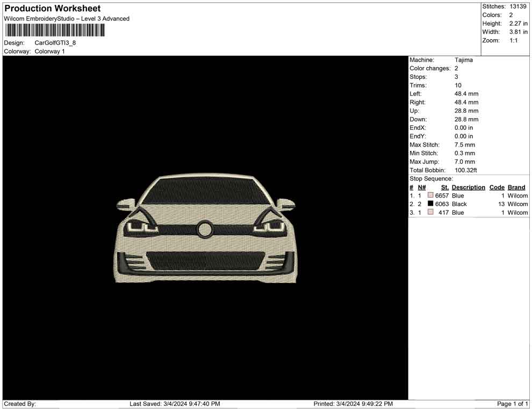
Task: Click the Code column header
Action: 497,187
